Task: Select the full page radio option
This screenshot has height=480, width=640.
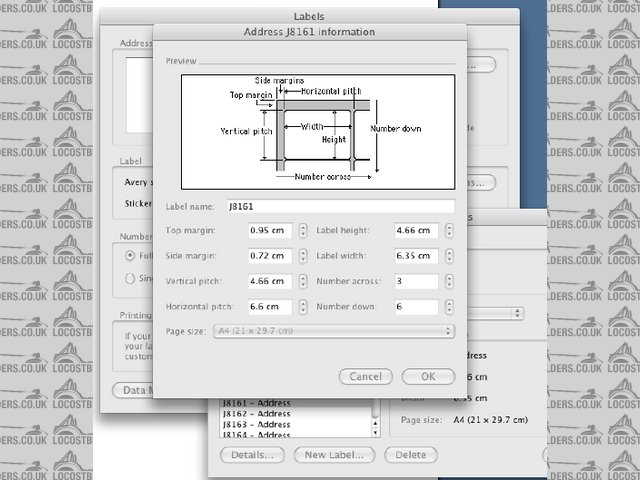Action: tap(130, 255)
